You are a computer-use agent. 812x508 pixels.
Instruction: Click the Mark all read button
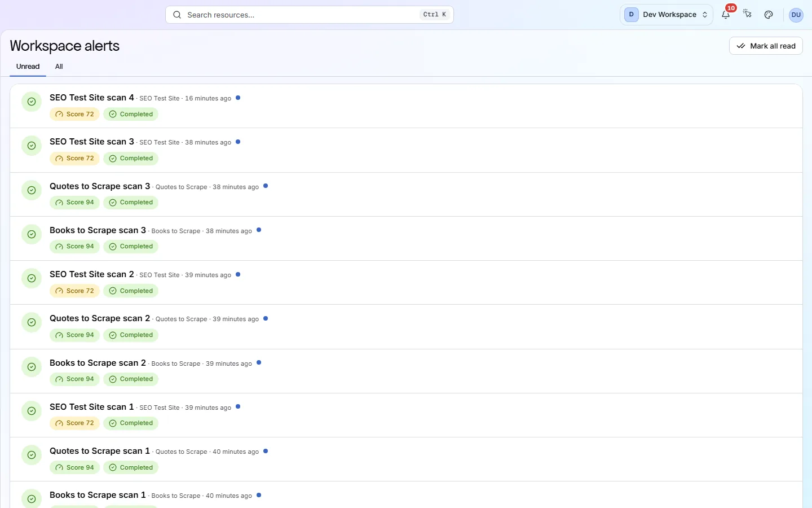(766, 46)
